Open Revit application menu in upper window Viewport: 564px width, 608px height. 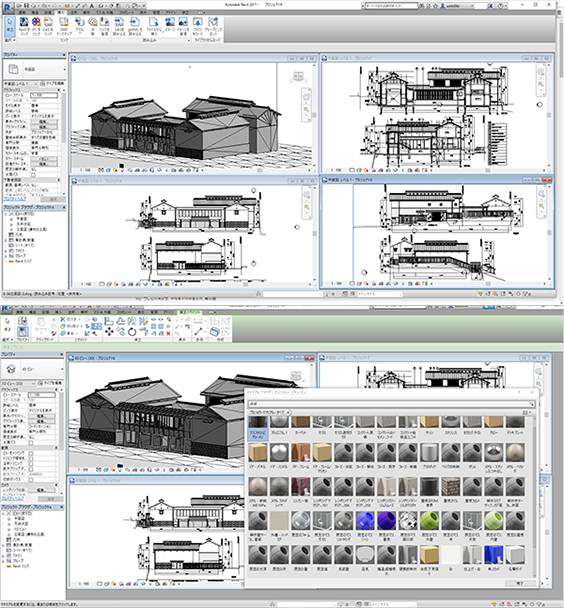[x=7, y=7]
